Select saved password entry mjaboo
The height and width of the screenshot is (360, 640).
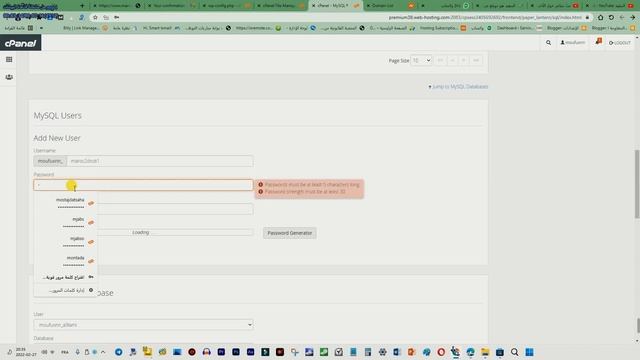tap(65, 242)
